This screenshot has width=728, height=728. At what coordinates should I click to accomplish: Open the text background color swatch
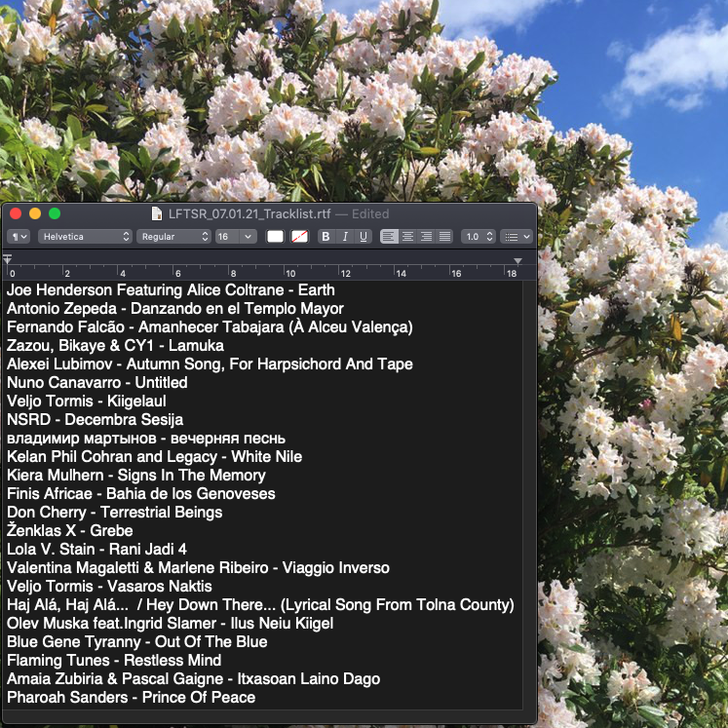tap(299, 237)
